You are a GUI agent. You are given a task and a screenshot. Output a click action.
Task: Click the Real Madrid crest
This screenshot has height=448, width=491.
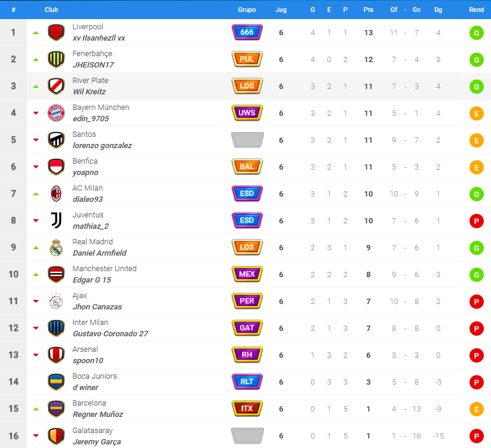(56, 247)
